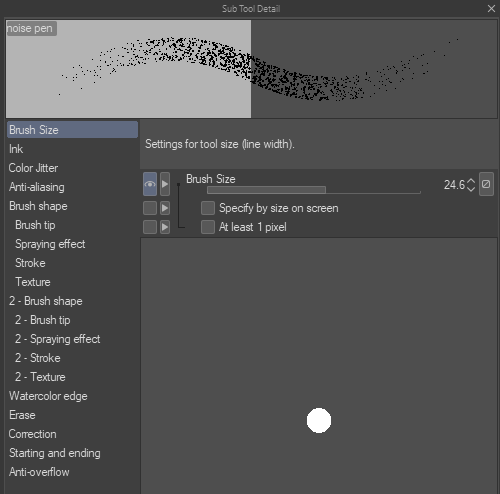The width and height of the screenshot is (500, 494).
Task: Open brush size dynamics settings button
Action: point(486,184)
